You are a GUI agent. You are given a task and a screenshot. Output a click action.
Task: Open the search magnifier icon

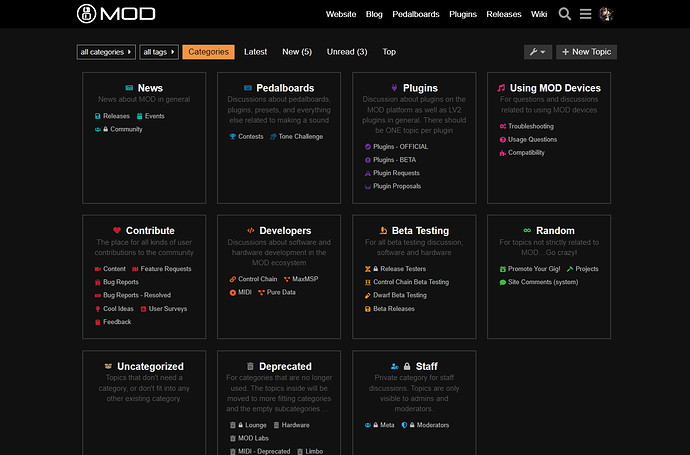565,14
